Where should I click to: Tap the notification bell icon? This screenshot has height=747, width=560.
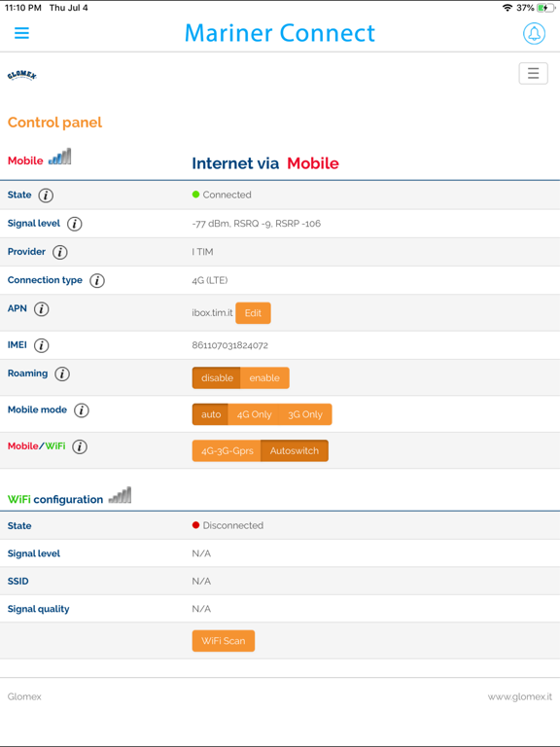pos(534,33)
